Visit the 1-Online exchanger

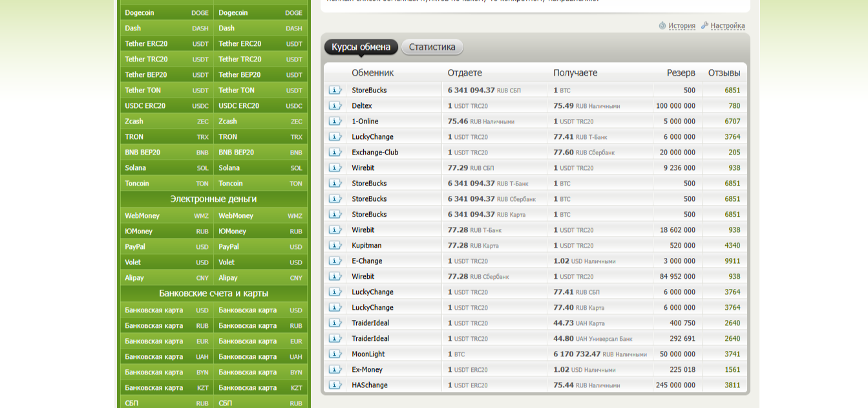[365, 121]
